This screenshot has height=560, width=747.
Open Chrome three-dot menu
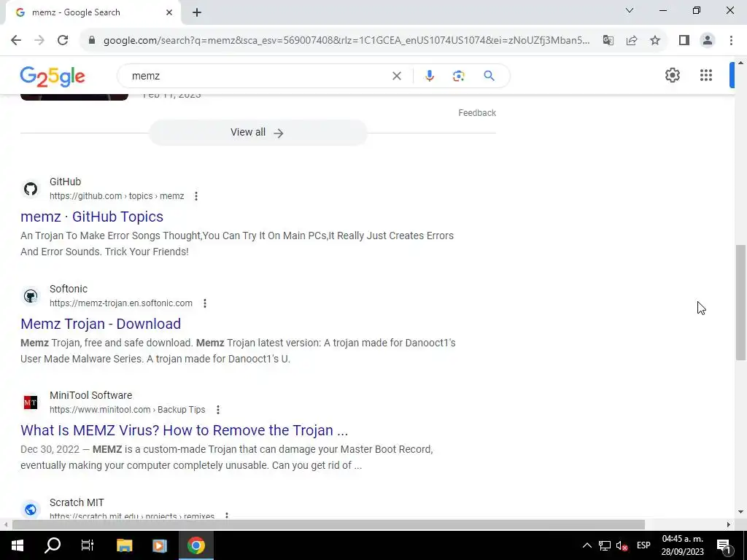[731, 40]
